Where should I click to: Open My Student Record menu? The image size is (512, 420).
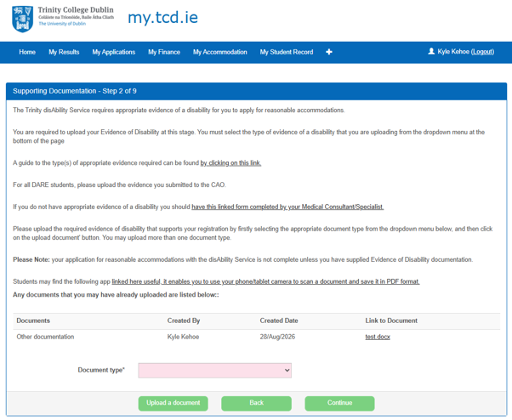(x=287, y=52)
